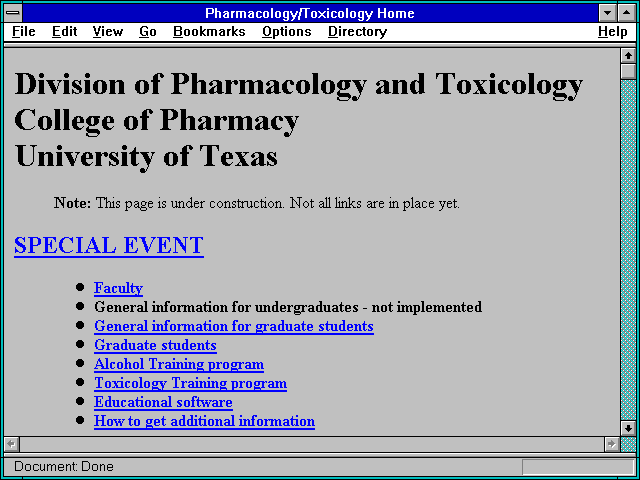
Task: Open General information for graduate students link
Action: coord(234,326)
